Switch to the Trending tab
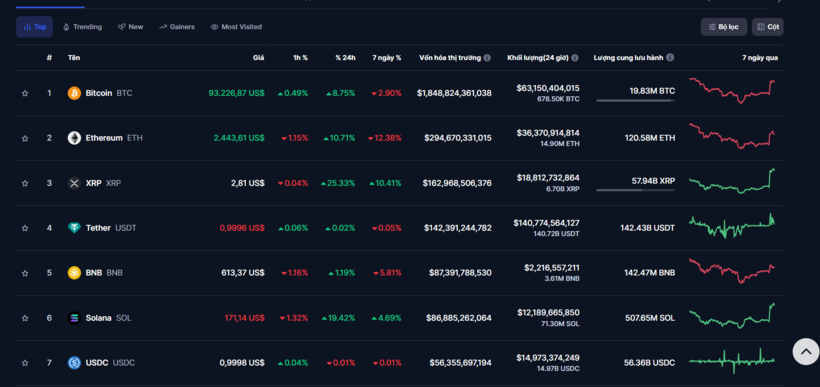The image size is (820, 387). click(x=82, y=27)
